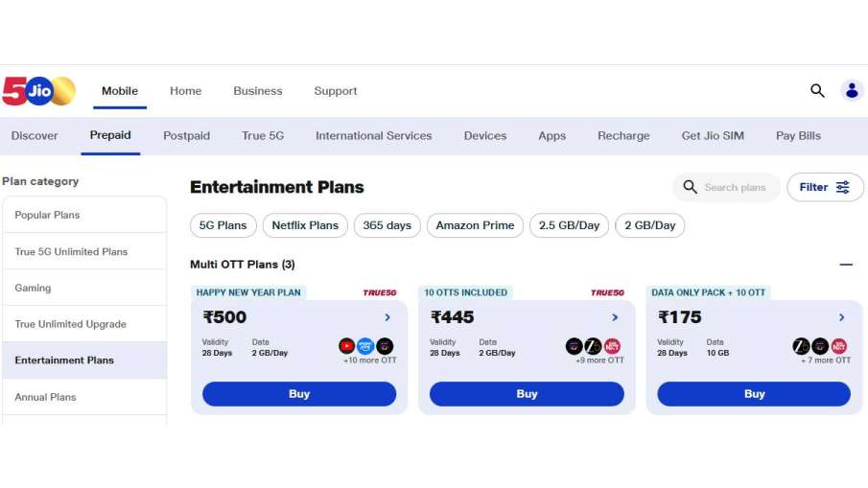Toggle the Amazon Prime filter chip

tap(475, 226)
